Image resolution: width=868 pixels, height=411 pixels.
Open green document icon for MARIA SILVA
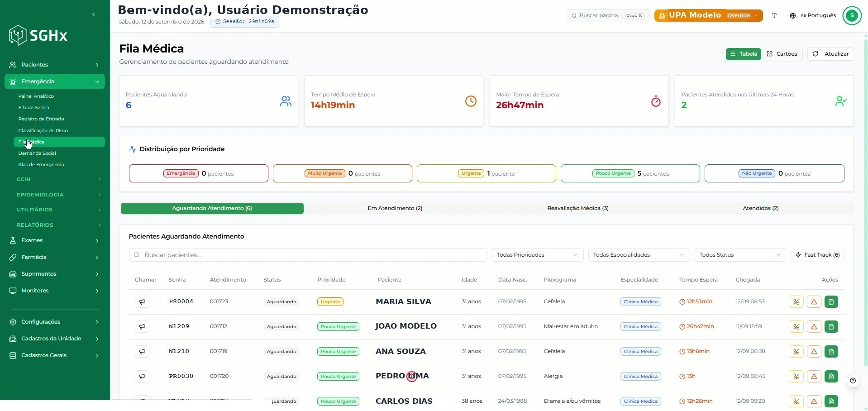(x=831, y=302)
